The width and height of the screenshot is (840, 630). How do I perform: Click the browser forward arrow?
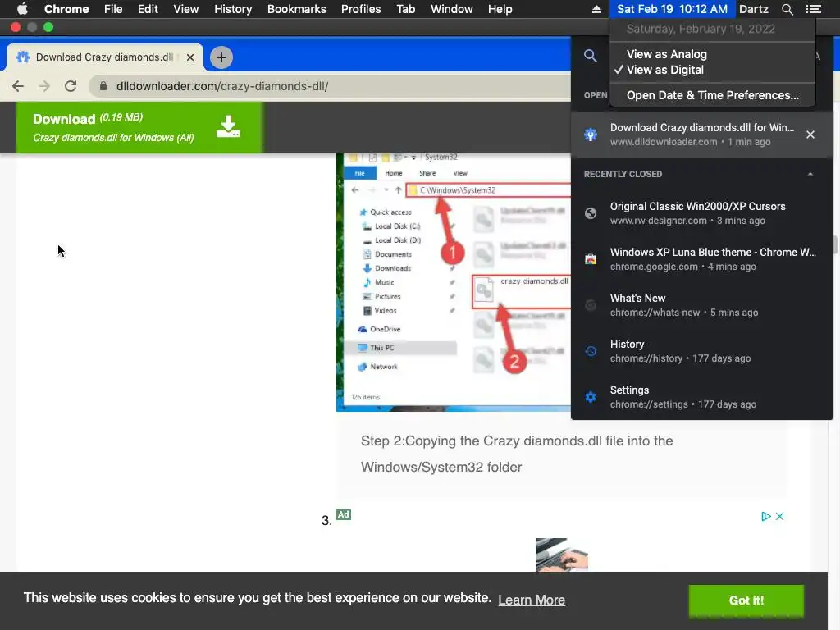44,86
